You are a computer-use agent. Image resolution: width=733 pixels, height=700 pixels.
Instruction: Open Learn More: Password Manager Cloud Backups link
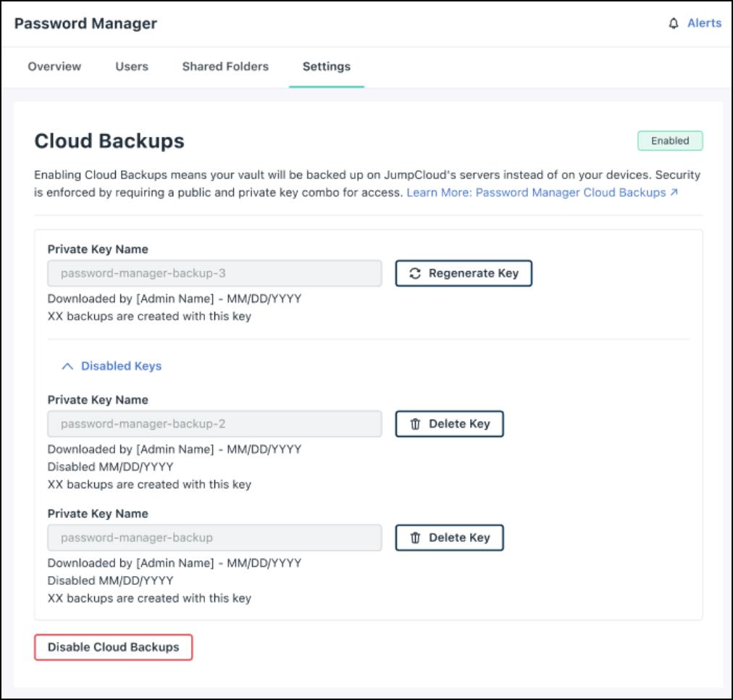[x=536, y=193]
